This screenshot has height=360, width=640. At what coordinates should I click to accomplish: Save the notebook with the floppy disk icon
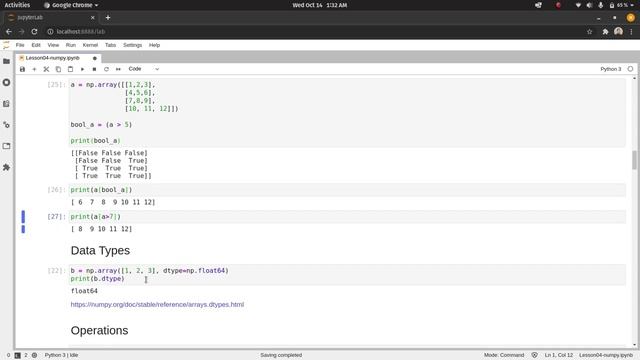coord(22,69)
